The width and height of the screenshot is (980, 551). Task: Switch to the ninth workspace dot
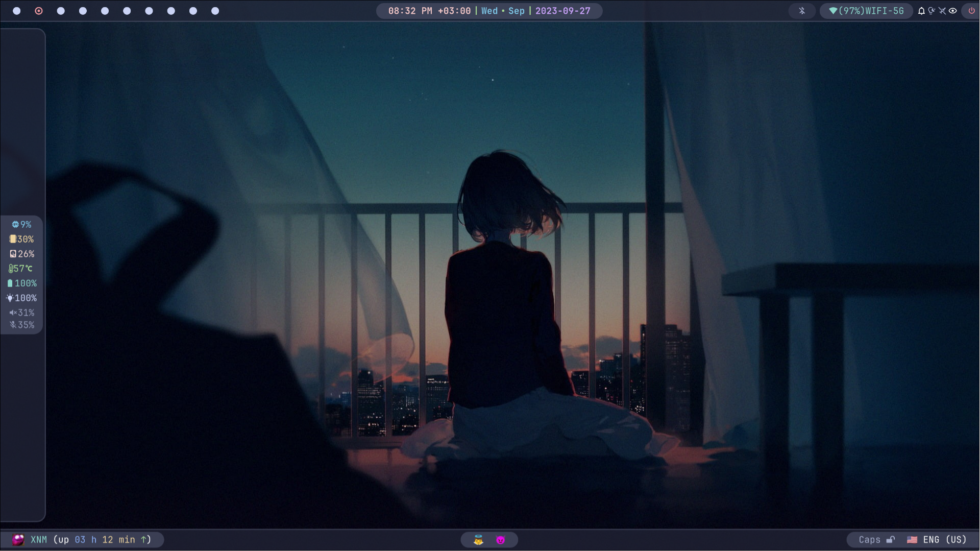coord(193,11)
